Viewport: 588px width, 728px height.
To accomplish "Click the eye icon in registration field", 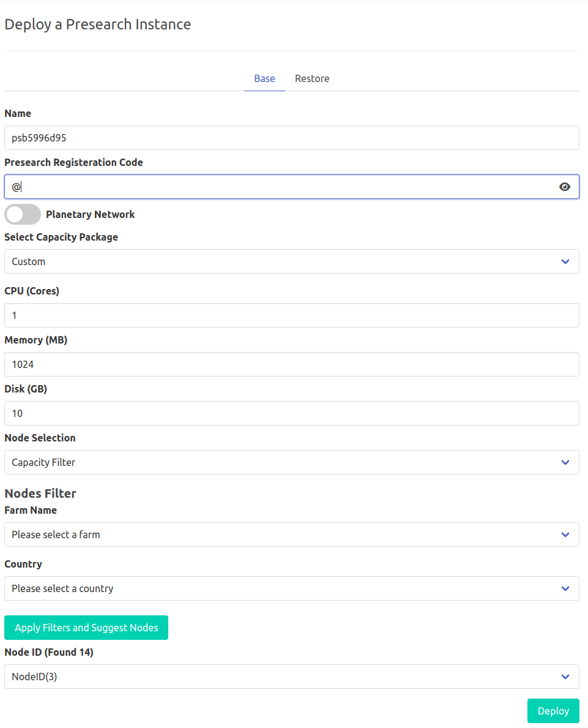I will click(565, 187).
